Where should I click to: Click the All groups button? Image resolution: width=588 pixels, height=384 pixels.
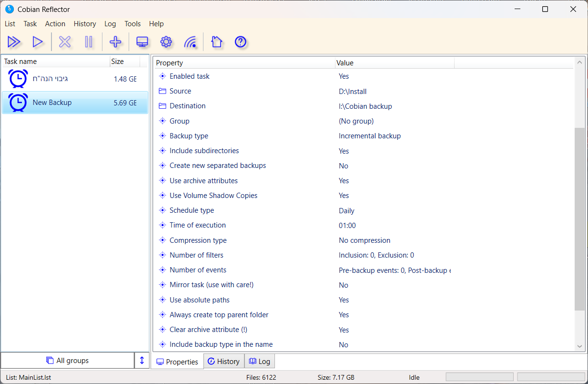(x=68, y=361)
